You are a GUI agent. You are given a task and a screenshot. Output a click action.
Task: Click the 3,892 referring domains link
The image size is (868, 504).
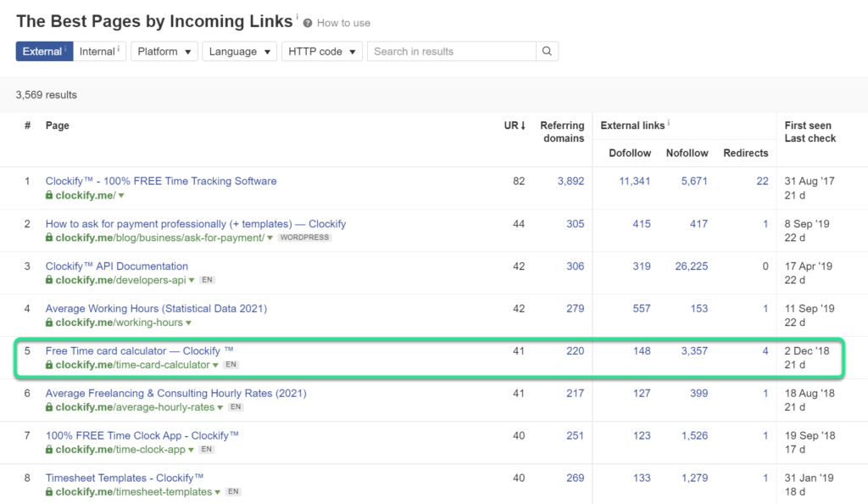click(570, 181)
